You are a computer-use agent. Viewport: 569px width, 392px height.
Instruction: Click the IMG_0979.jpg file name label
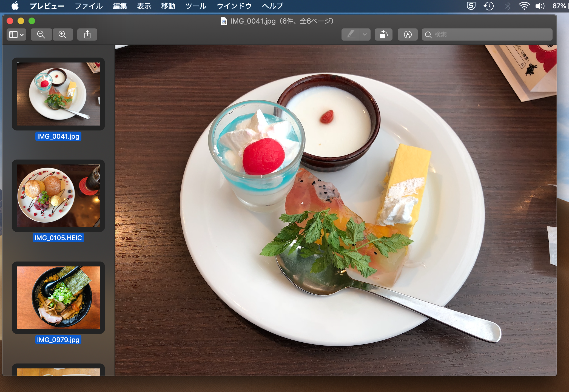coord(58,340)
